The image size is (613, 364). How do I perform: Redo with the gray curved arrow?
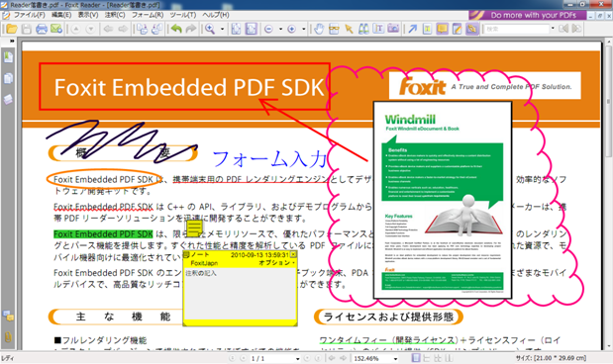[x=191, y=29]
